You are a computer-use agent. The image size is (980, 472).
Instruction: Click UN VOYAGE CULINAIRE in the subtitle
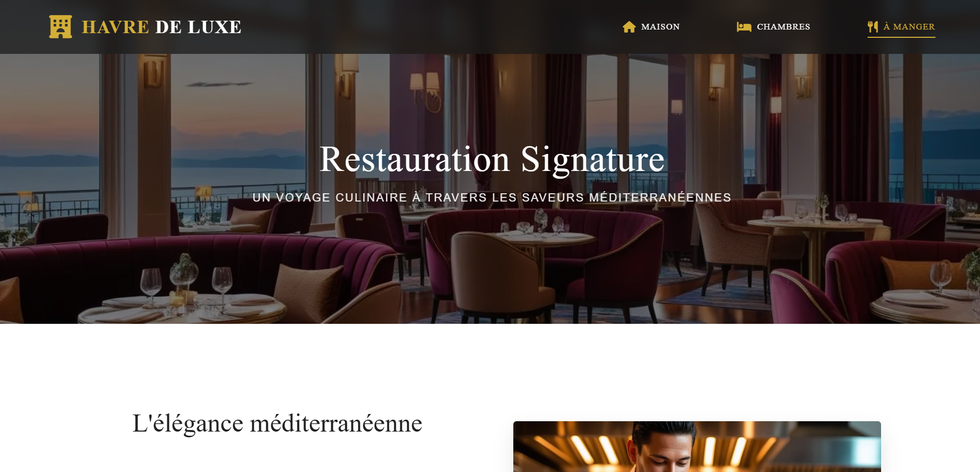pos(330,197)
